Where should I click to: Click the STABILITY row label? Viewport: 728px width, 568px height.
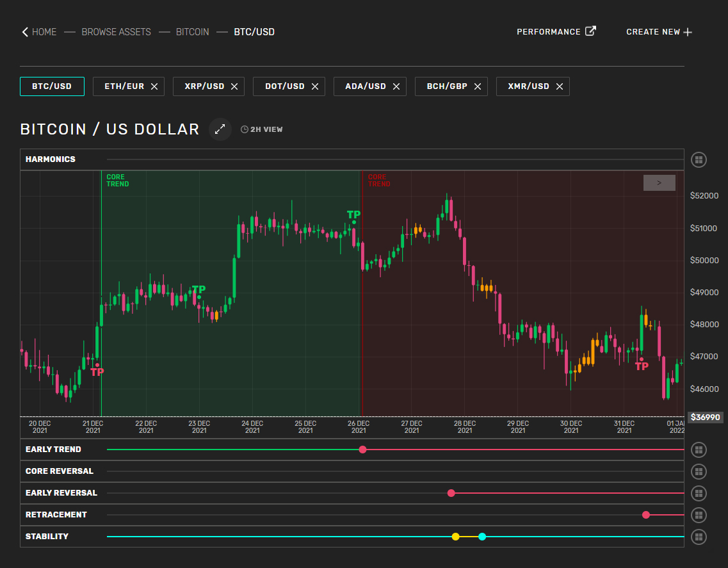click(47, 537)
